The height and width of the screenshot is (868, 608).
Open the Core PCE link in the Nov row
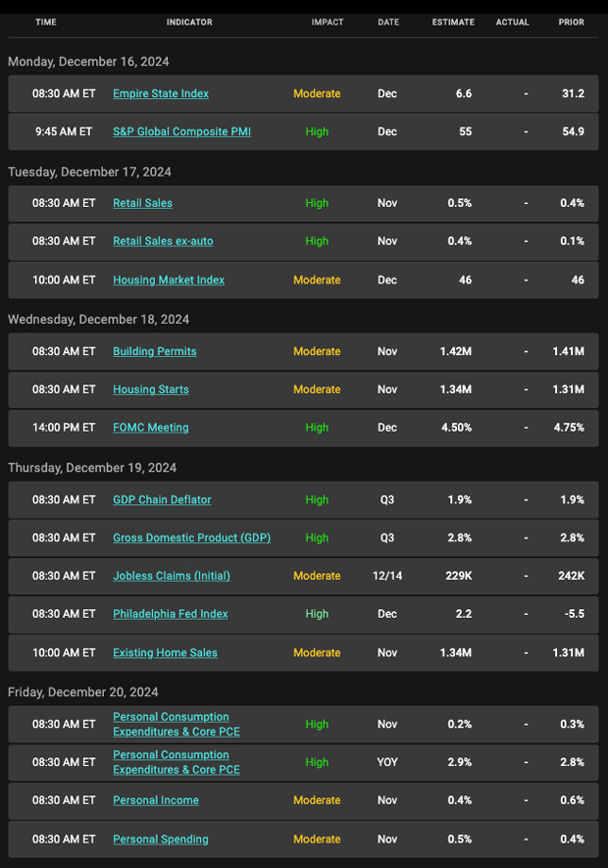[x=176, y=724]
